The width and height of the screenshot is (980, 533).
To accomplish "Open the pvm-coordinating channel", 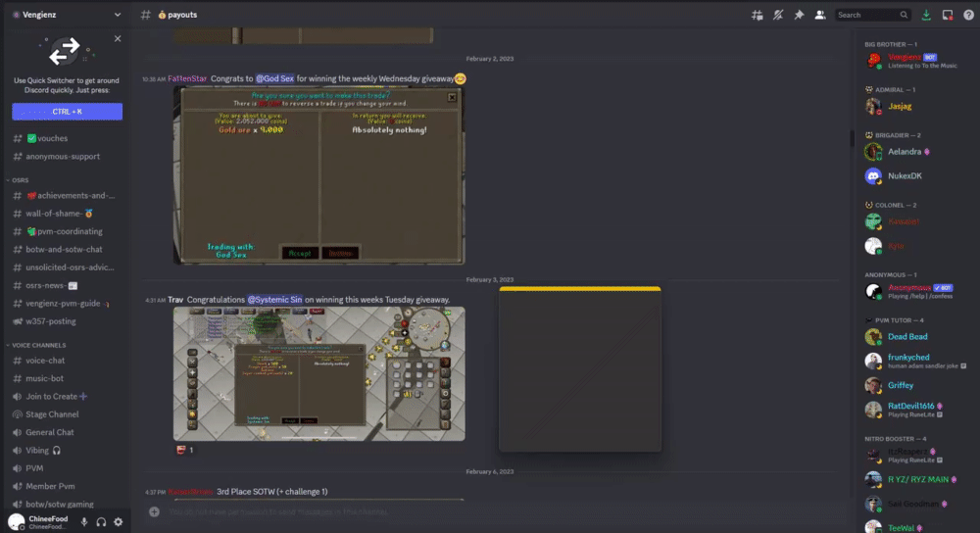I will pos(67,231).
